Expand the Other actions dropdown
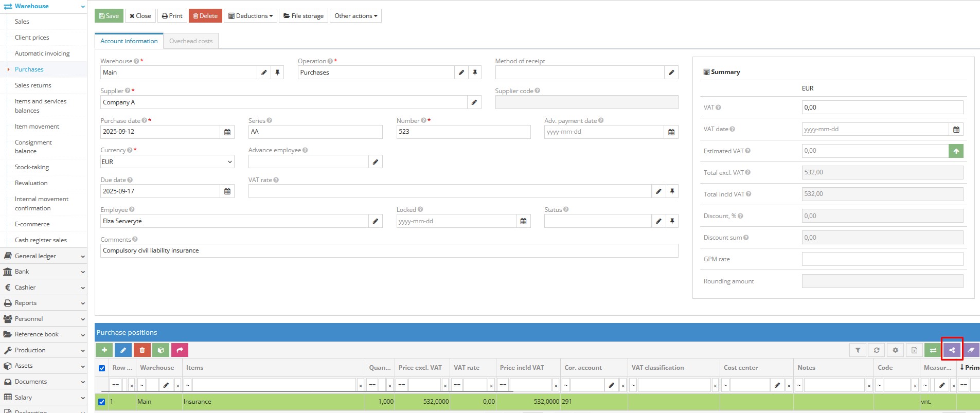The width and height of the screenshot is (980, 413). (355, 16)
